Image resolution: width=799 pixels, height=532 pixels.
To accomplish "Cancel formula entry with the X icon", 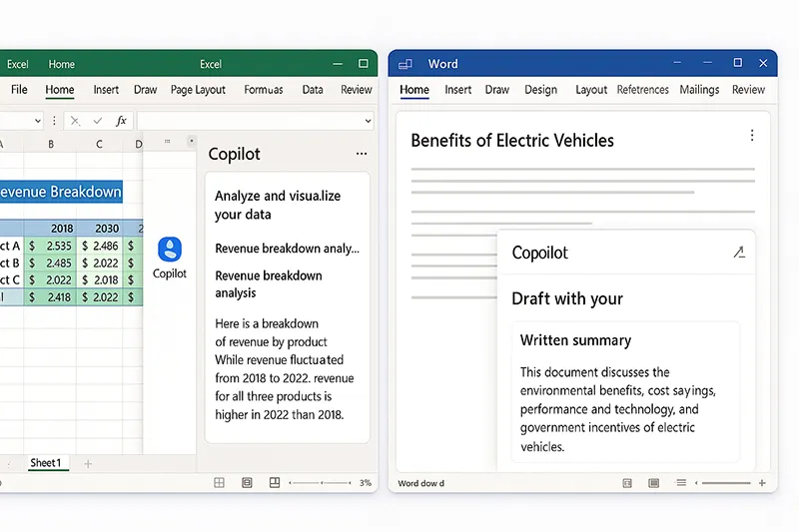I will [x=74, y=121].
